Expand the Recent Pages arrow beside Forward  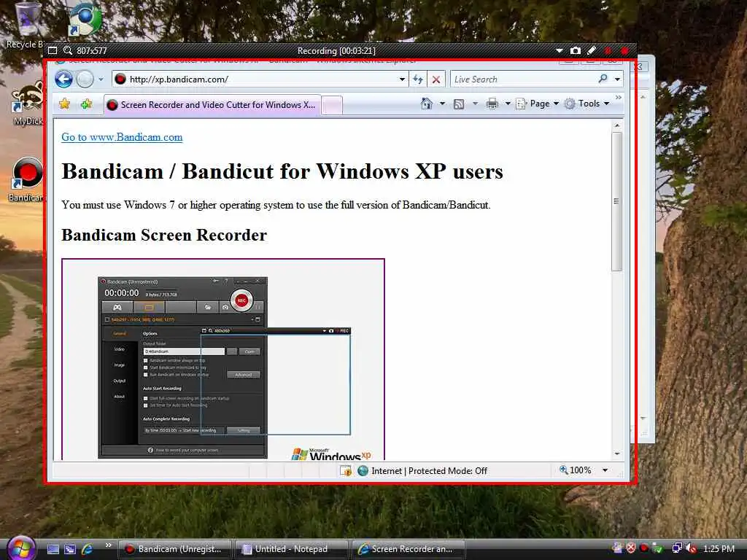click(101, 79)
